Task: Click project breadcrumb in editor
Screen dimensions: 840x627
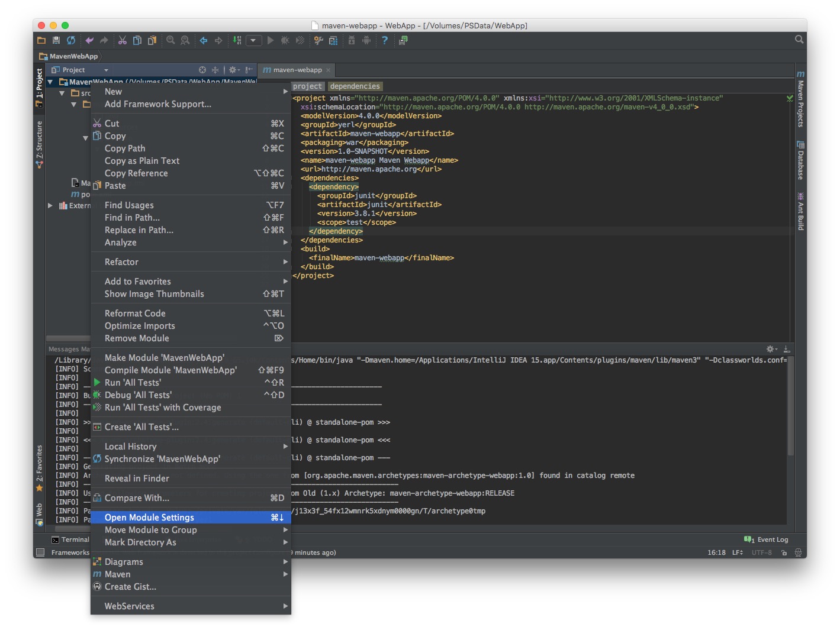Action: click(307, 86)
